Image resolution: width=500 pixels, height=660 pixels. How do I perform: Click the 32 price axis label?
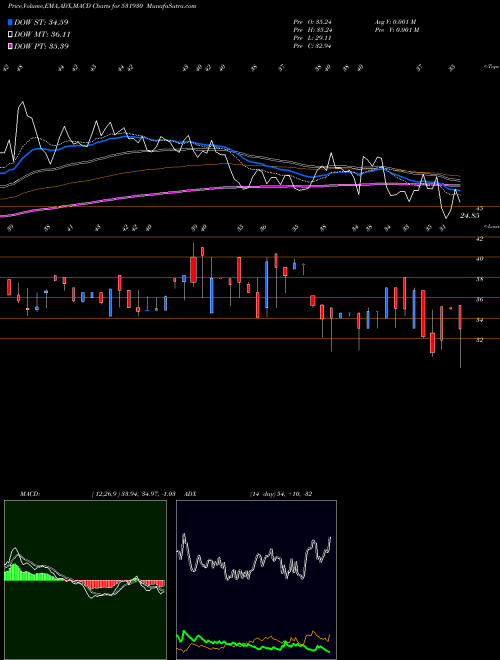tap(479, 340)
